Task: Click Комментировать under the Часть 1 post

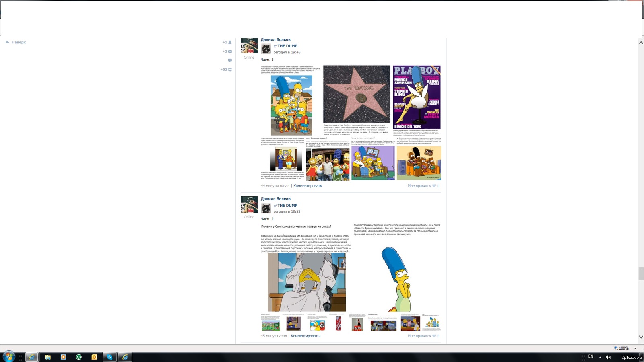Action: coord(308,186)
